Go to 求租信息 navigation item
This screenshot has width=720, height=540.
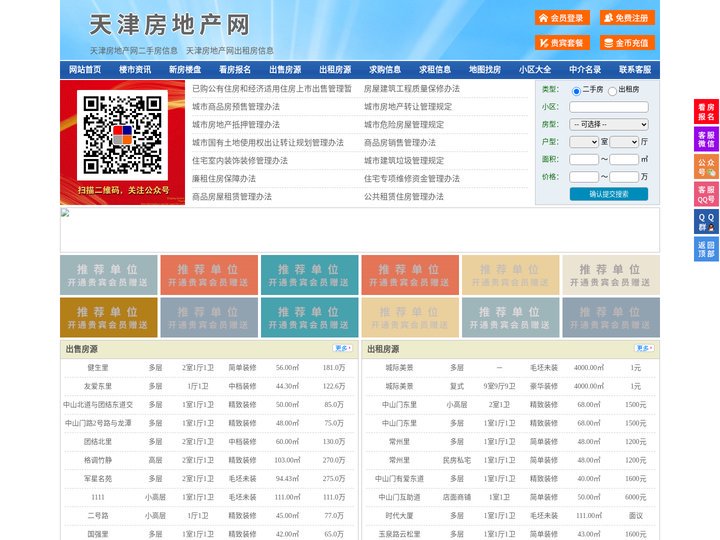435,70
